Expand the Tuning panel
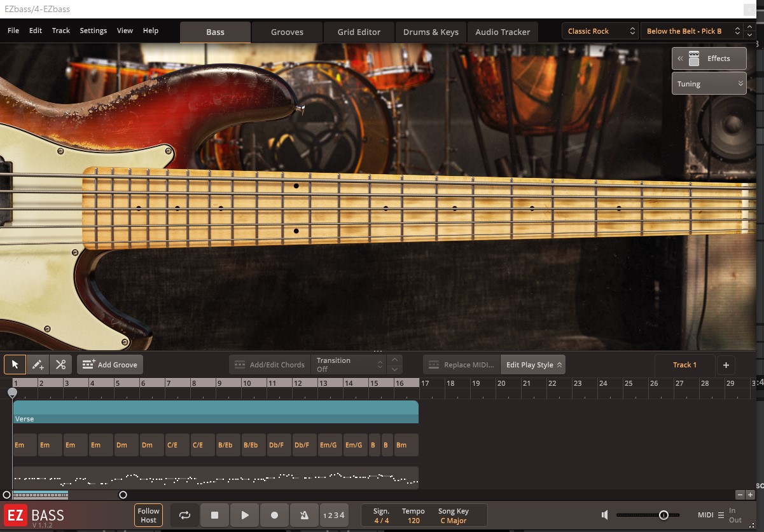 coord(709,84)
